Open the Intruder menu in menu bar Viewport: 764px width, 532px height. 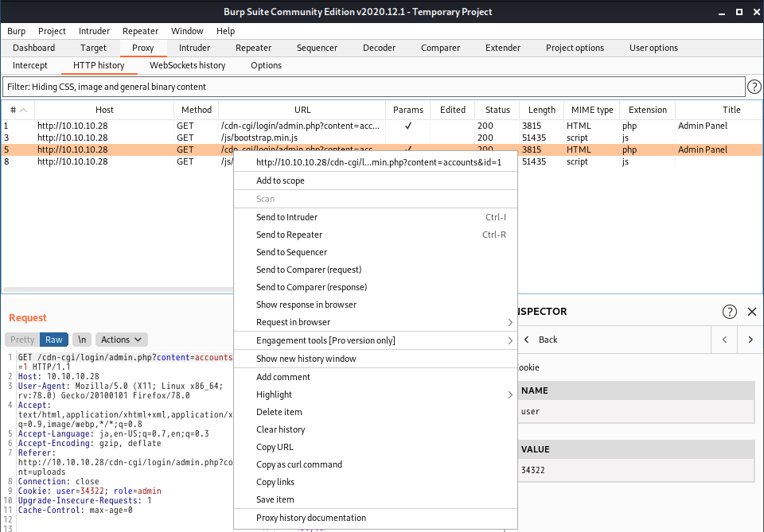94,31
